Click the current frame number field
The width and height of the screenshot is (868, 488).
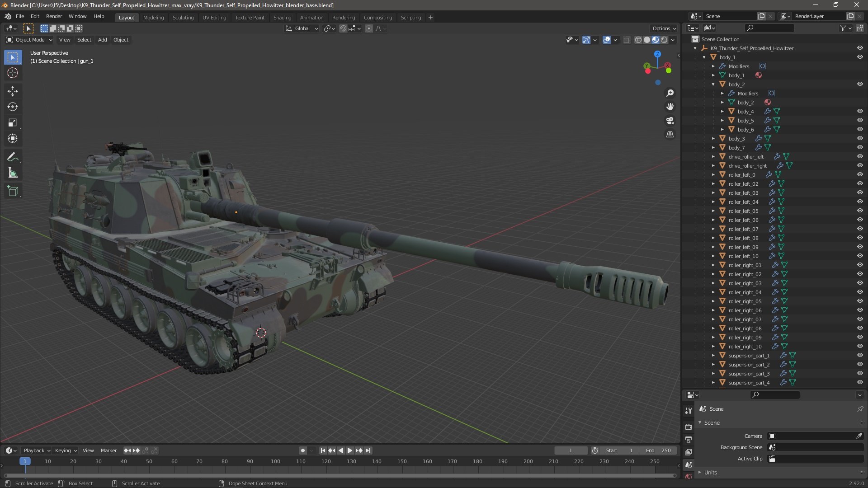(571, 450)
